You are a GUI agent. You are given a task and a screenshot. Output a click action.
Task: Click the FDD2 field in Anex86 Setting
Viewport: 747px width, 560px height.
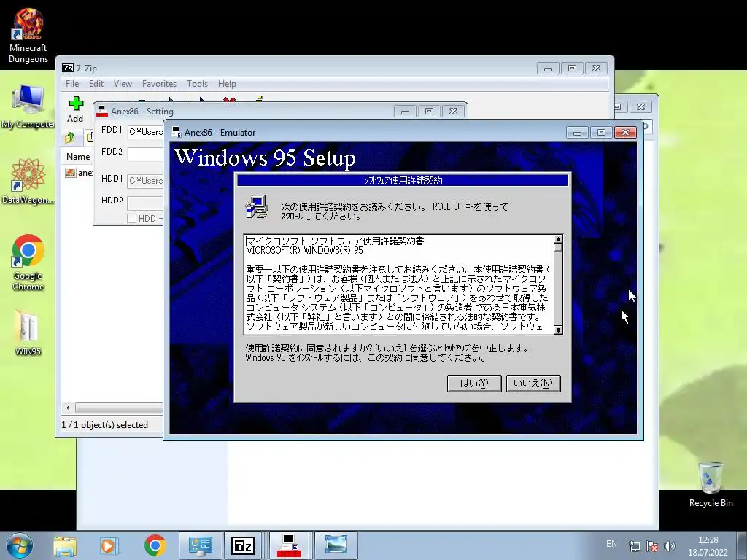pos(145,154)
